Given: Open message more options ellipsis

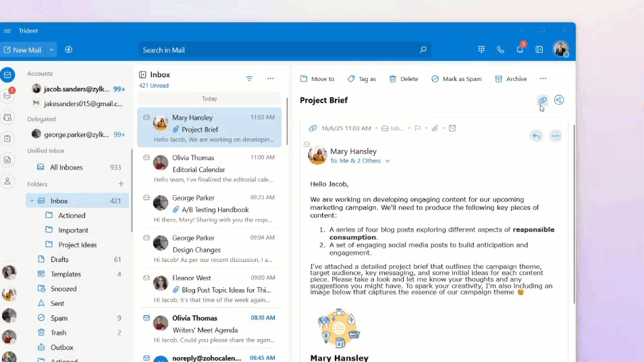Looking at the screenshot, I should click(x=556, y=136).
